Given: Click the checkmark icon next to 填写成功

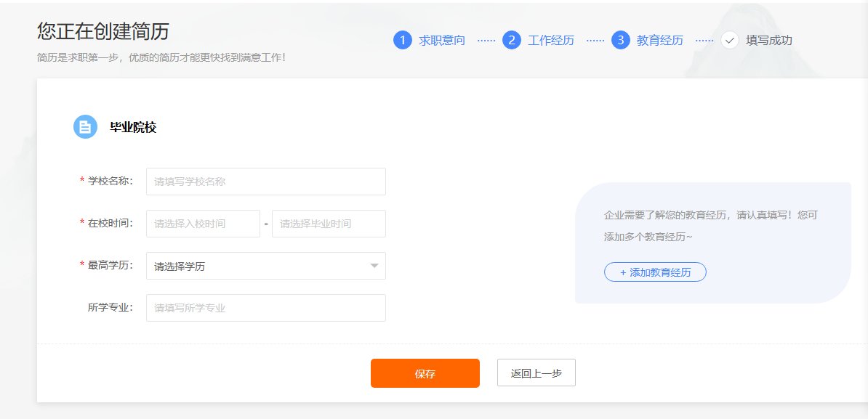Looking at the screenshot, I should coord(728,41).
